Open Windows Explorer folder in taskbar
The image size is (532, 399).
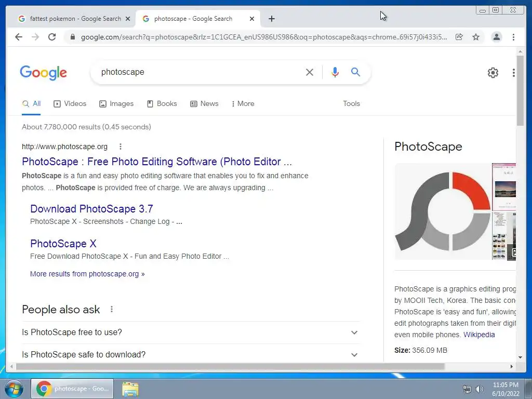pos(130,389)
